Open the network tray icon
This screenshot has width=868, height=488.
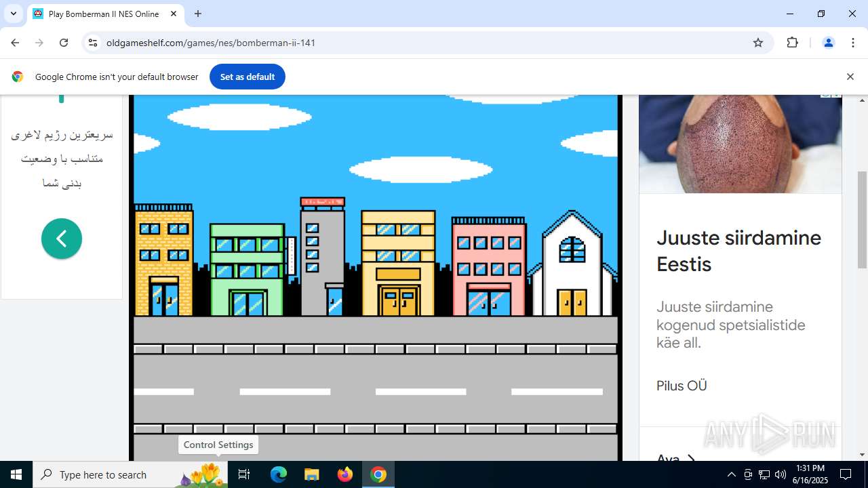pos(764,474)
